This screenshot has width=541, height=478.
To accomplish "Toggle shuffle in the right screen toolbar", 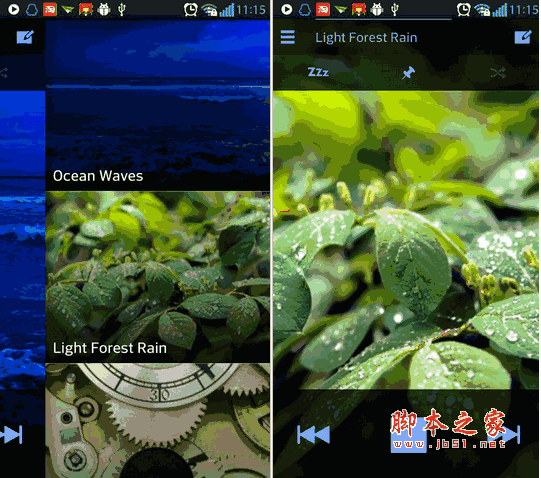I will click(498, 73).
